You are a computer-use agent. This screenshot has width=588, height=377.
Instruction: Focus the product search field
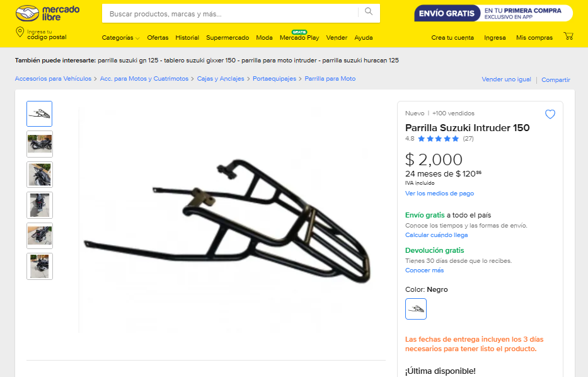point(230,13)
